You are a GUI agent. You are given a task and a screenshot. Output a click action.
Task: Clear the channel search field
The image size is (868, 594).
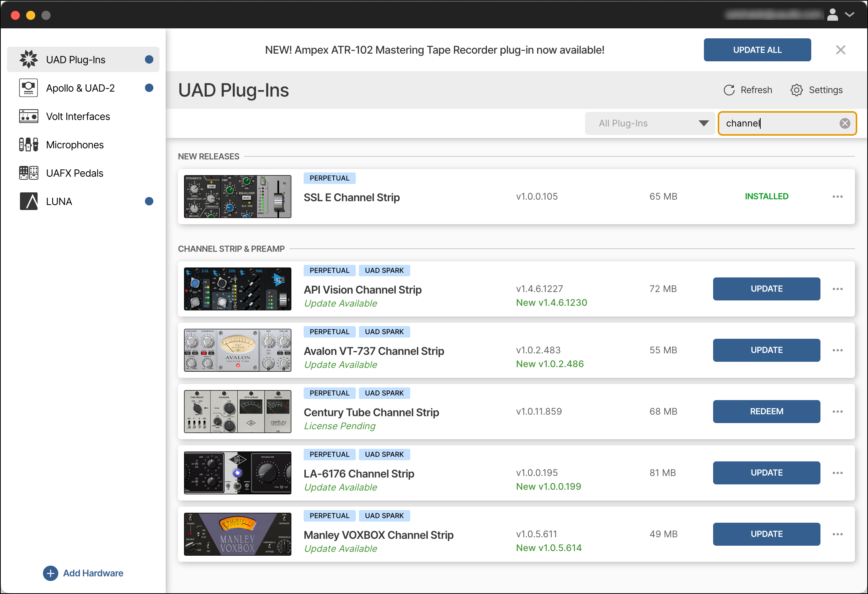pyautogui.click(x=845, y=123)
